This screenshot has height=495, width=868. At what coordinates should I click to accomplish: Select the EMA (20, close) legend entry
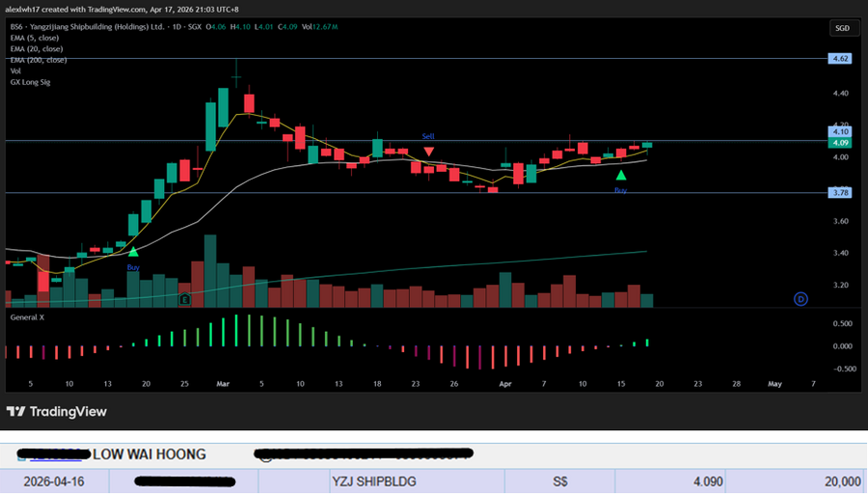39,50
